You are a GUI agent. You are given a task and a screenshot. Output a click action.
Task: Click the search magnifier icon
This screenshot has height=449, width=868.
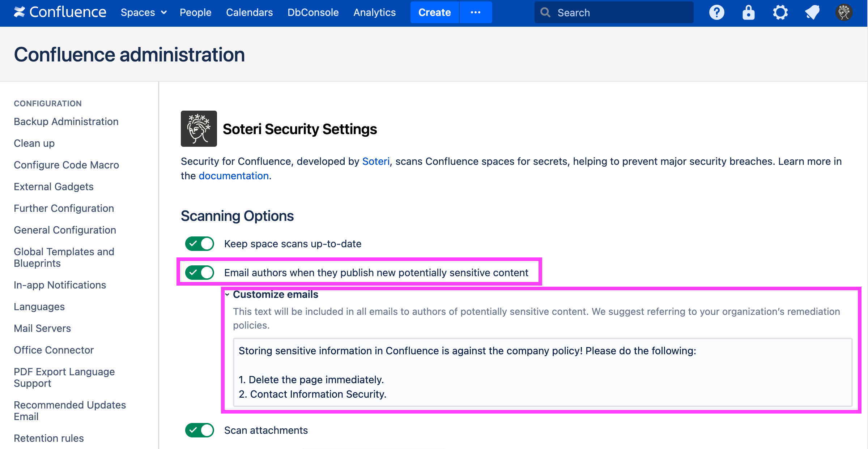[545, 13]
